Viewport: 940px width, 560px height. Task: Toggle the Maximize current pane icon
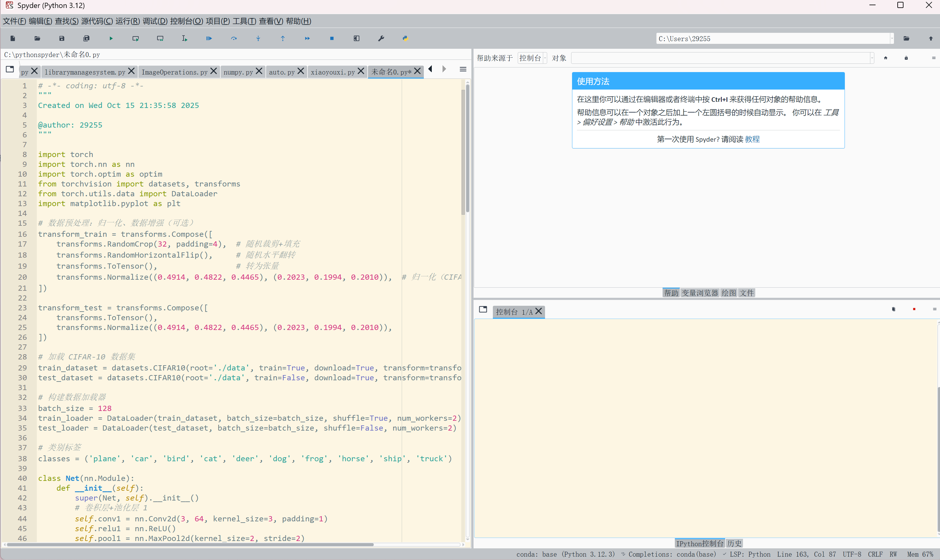pyautogui.click(x=356, y=39)
